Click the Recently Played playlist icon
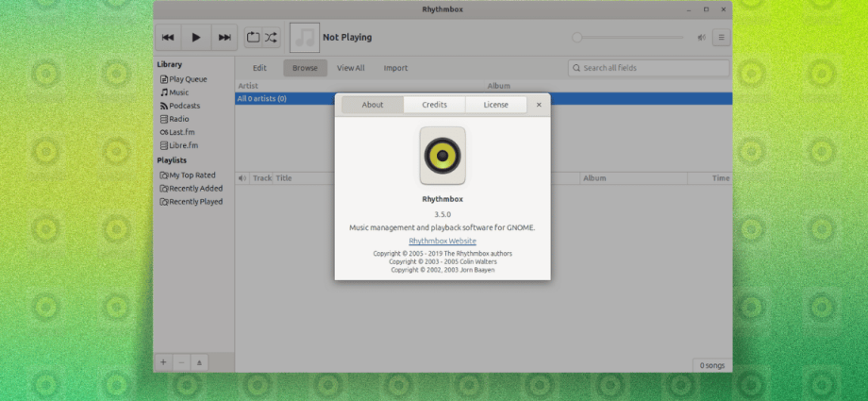The width and height of the screenshot is (868, 401). (x=164, y=202)
